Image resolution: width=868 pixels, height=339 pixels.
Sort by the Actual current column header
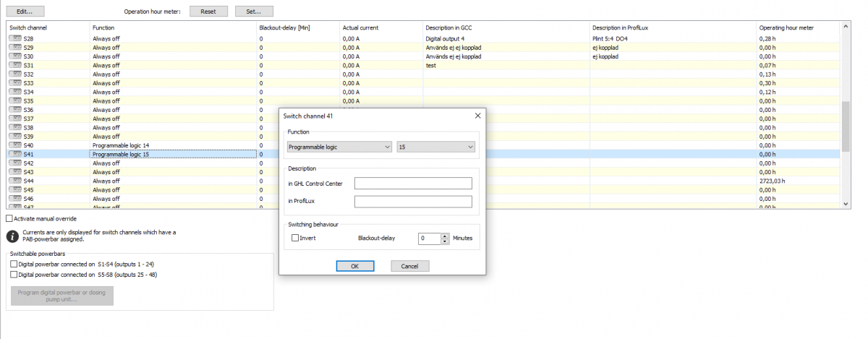[x=381, y=27]
